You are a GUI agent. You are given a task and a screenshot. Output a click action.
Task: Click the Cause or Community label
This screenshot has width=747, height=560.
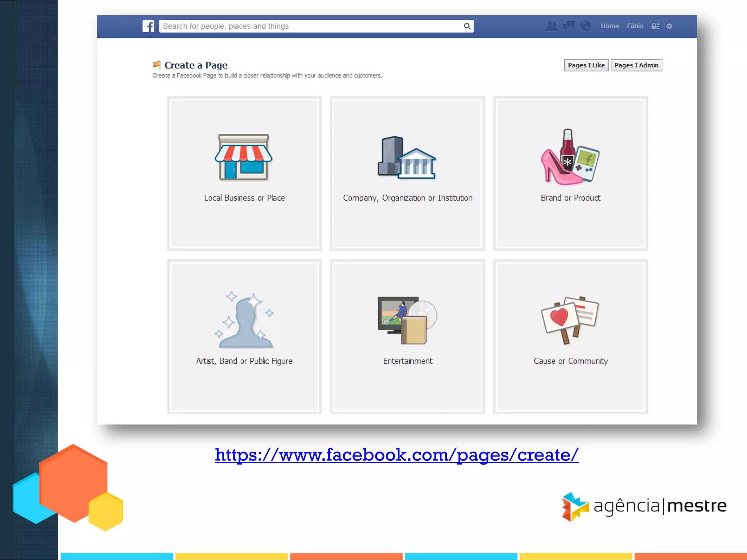571,361
